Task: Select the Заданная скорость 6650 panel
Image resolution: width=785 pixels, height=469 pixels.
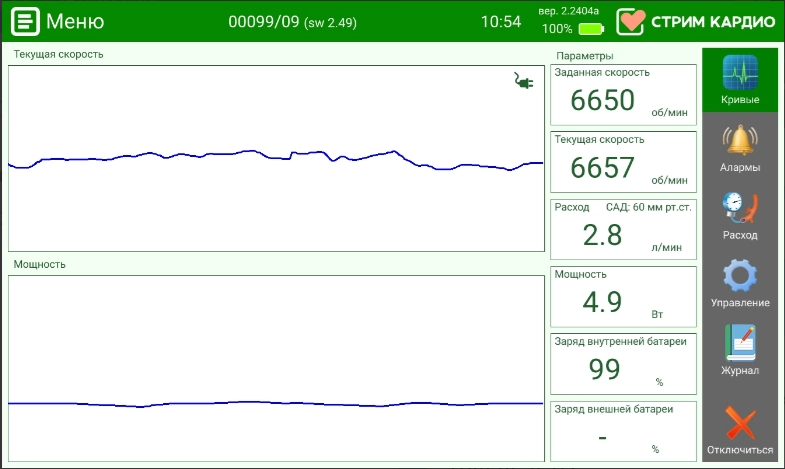Action: click(623, 96)
